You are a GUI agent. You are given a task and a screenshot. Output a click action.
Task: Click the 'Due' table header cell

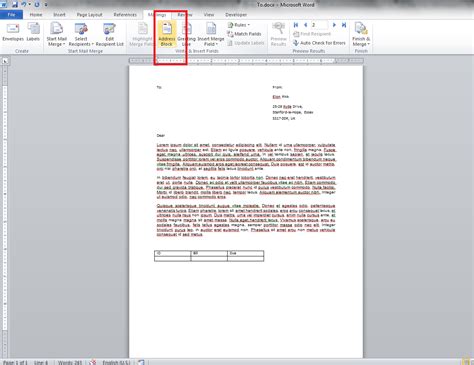[x=246, y=253]
